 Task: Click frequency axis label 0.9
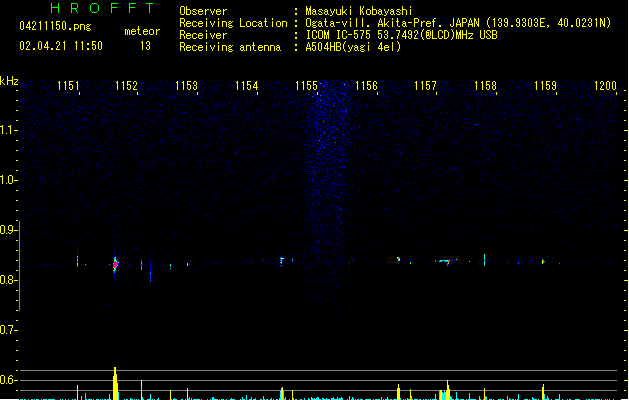tap(8, 230)
